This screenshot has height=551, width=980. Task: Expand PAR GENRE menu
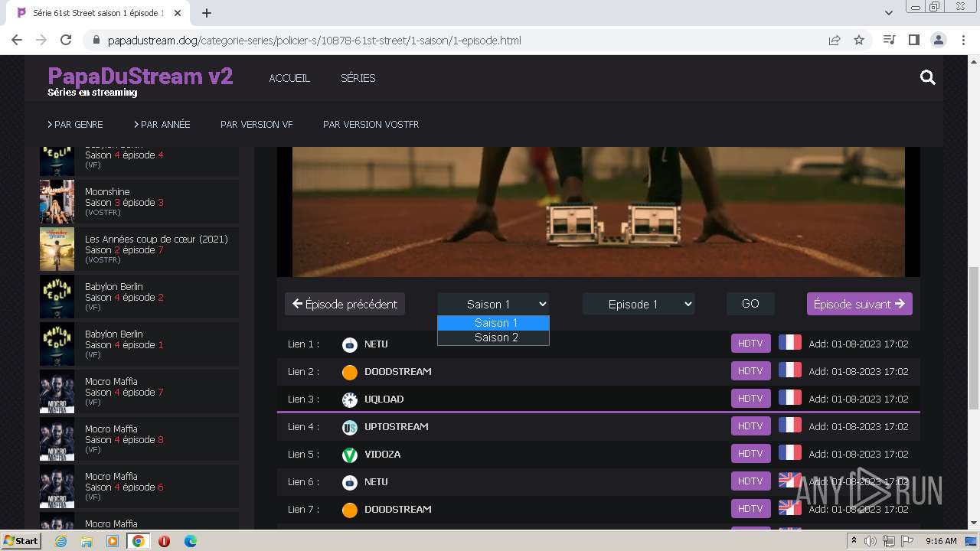pos(75,124)
